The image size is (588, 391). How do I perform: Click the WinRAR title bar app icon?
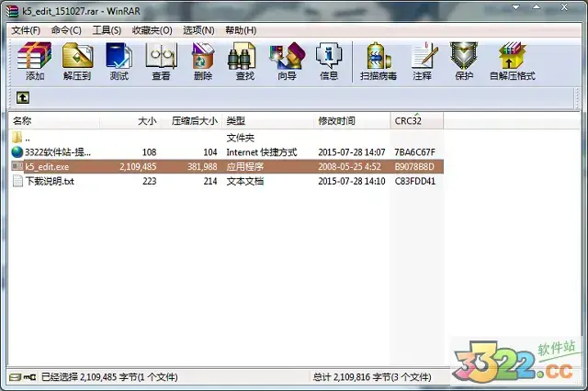[x=12, y=11]
